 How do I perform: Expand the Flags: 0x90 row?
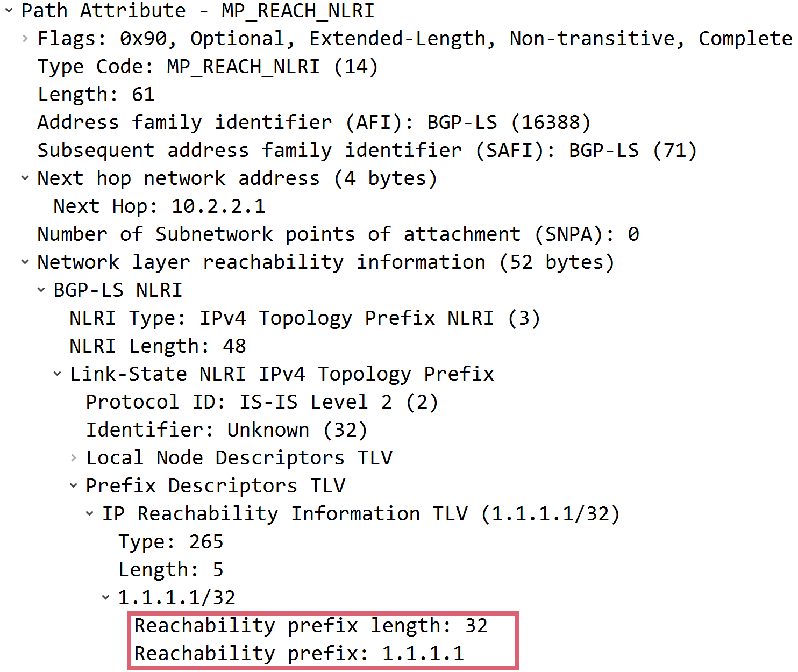pos(24,38)
